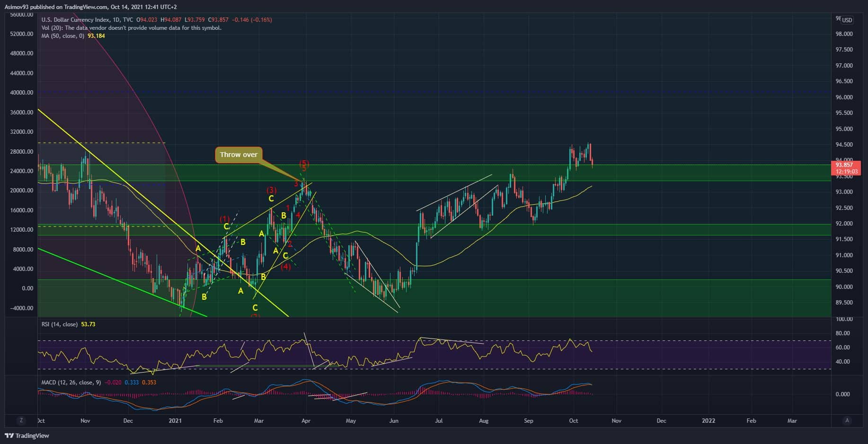Screen dimensions: 868x444
Task: Click the 'Aug' label on the time axis
Action: point(484,421)
